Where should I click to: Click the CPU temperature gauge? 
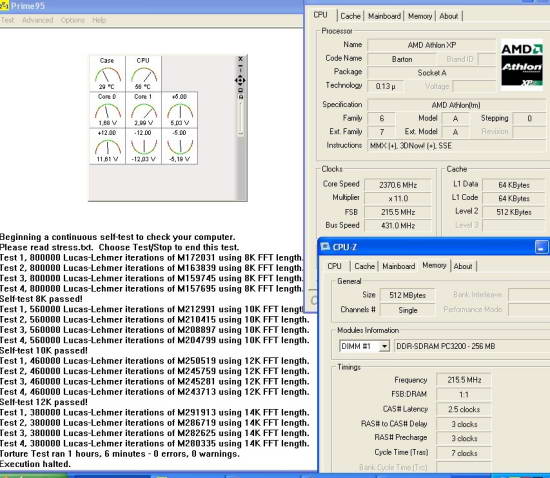[x=143, y=73]
